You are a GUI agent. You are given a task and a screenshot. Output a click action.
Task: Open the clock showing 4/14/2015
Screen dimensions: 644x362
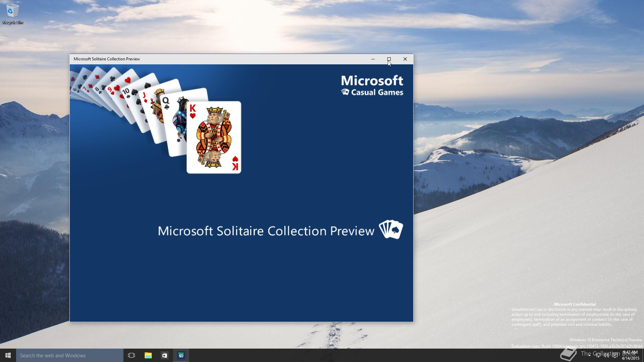630,355
